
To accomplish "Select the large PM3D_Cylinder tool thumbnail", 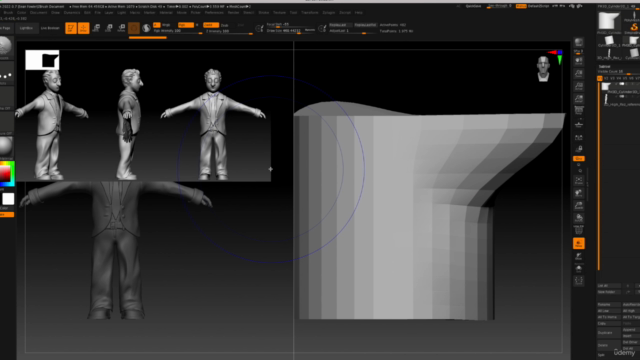I will [x=609, y=21].
